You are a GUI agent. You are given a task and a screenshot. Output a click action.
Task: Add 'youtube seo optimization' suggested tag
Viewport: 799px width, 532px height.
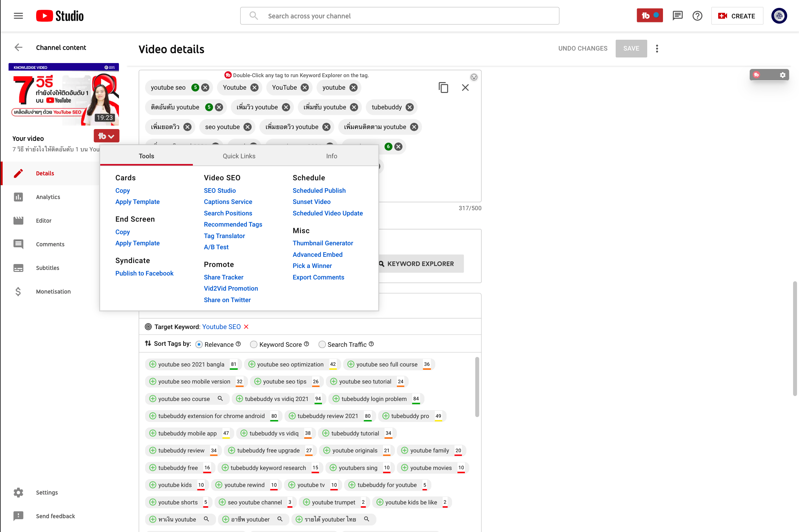pos(252,364)
